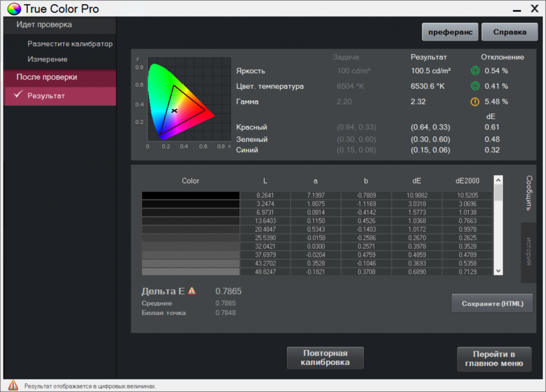
Task: Select Результат in the sidebar
Action: (46, 96)
